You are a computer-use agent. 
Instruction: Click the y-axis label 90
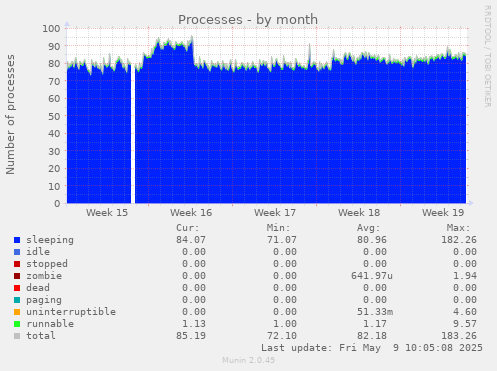click(x=54, y=46)
